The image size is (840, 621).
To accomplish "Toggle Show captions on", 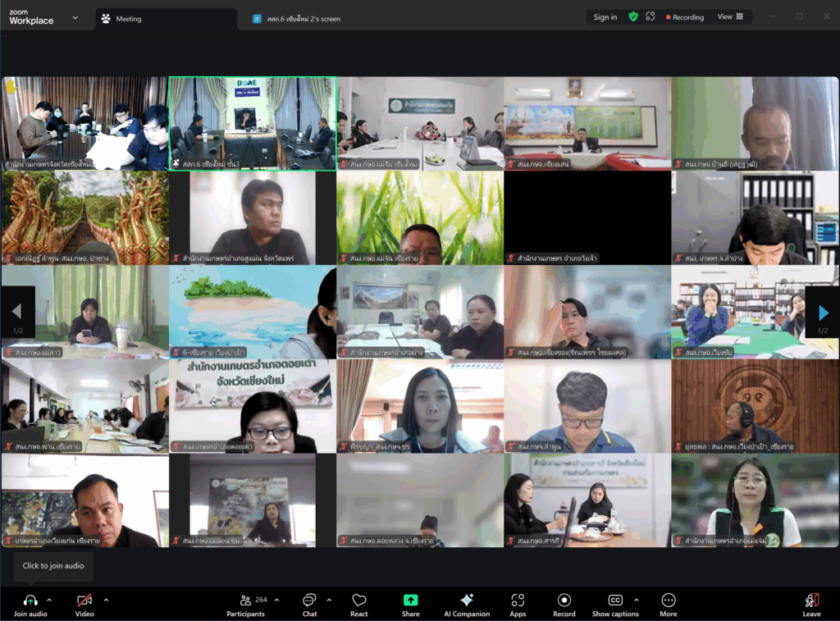I will click(615, 600).
